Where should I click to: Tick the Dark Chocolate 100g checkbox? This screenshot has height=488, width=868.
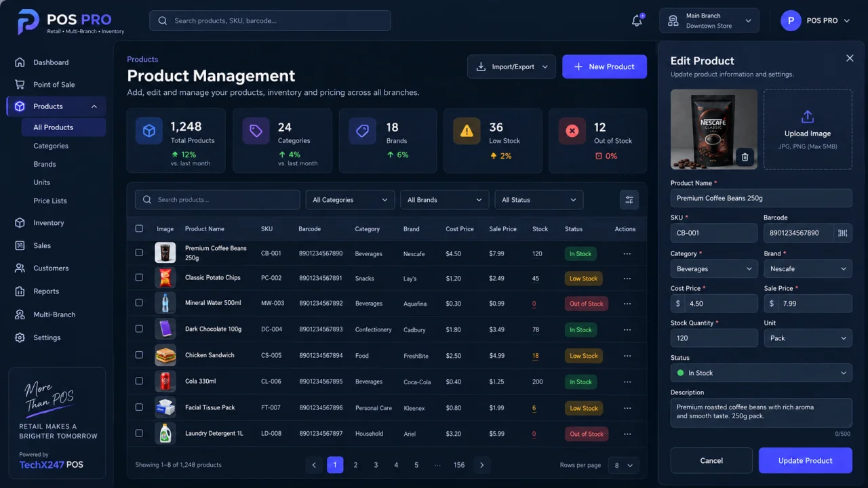[139, 329]
